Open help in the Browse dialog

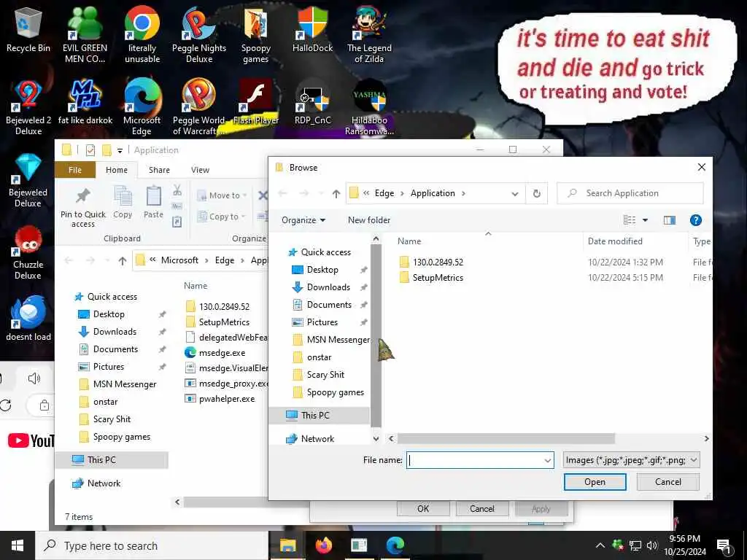(x=695, y=220)
